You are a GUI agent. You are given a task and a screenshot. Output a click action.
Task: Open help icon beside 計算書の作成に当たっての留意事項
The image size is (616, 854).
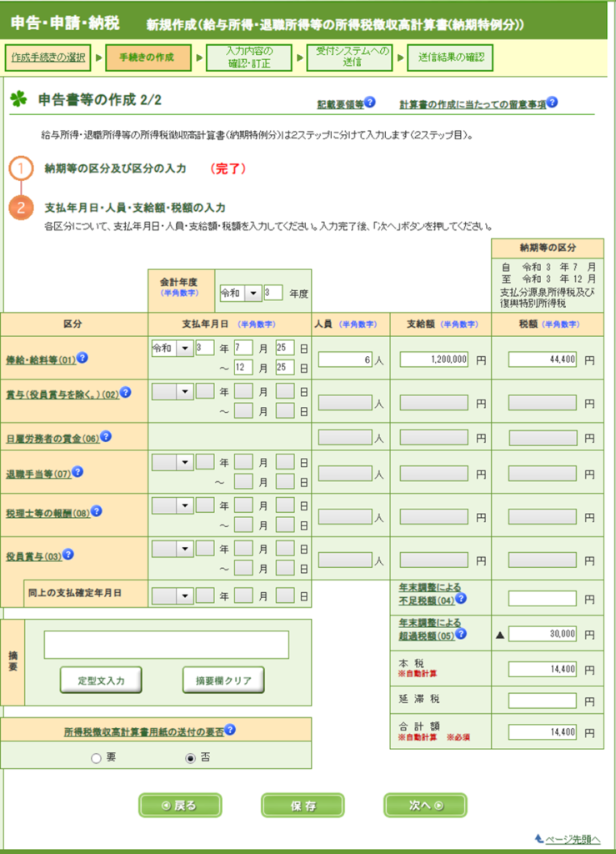pyautogui.click(x=552, y=103)
